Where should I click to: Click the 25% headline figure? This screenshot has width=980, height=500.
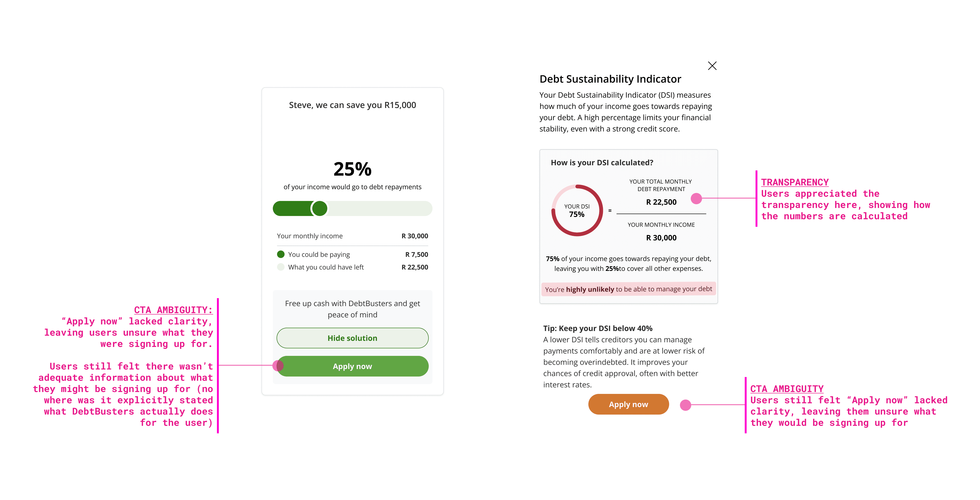pos(352,169)
